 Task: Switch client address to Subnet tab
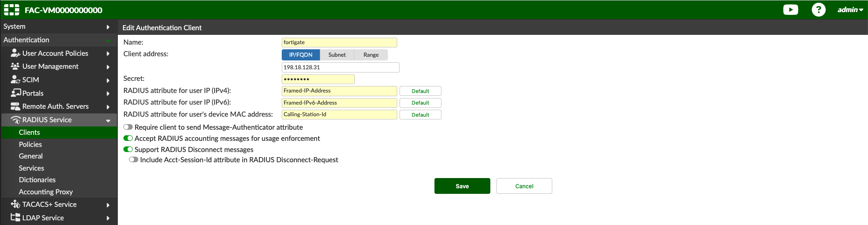pos(337,55)
